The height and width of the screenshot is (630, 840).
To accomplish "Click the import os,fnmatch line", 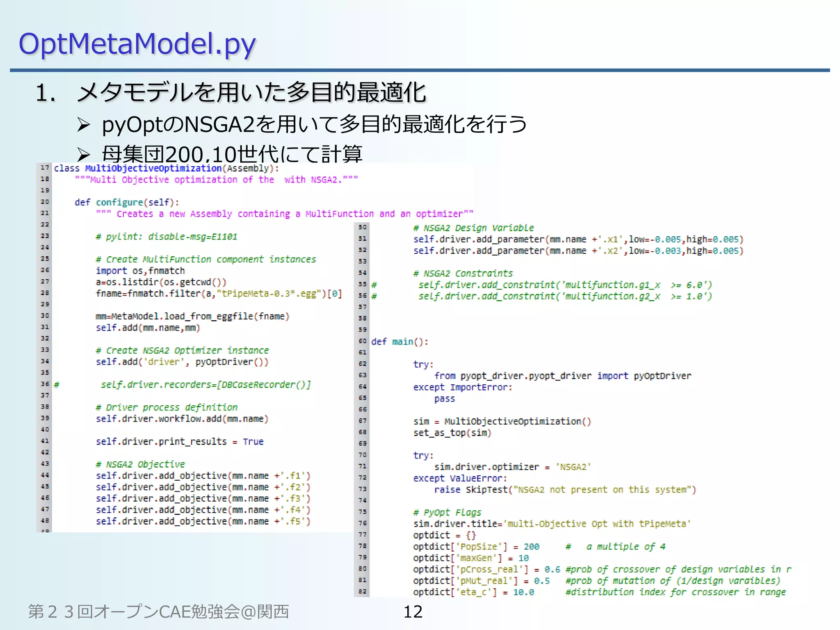I will point(140,271).
